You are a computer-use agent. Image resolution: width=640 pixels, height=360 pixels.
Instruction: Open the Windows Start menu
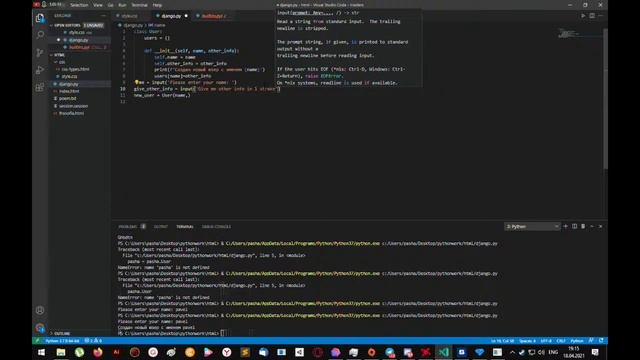(42, 352)
